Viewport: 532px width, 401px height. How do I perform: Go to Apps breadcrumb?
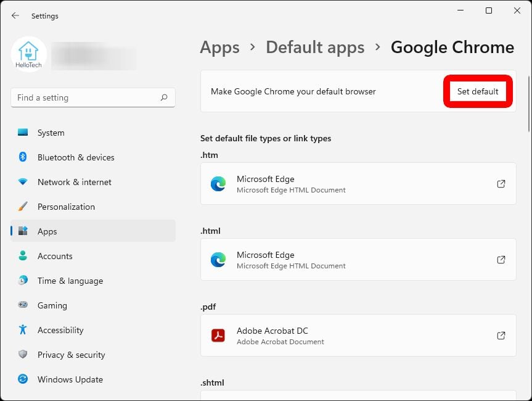(220, 48)
